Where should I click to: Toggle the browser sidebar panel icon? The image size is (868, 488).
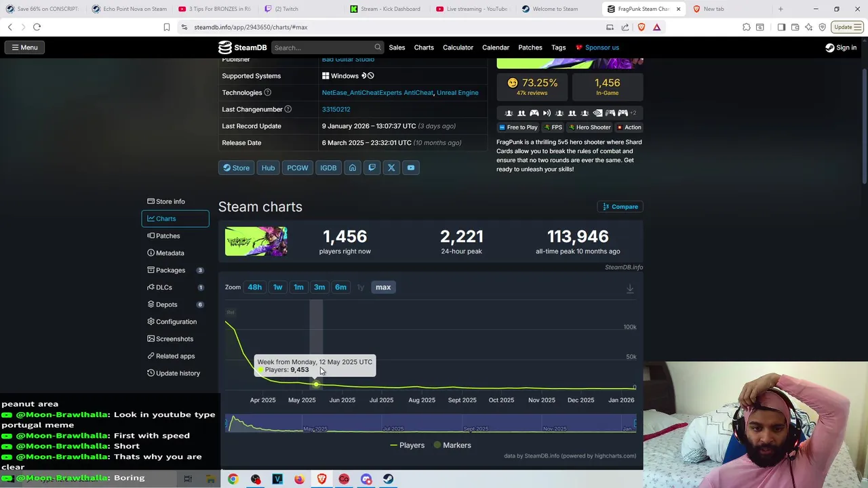(781, 27)
